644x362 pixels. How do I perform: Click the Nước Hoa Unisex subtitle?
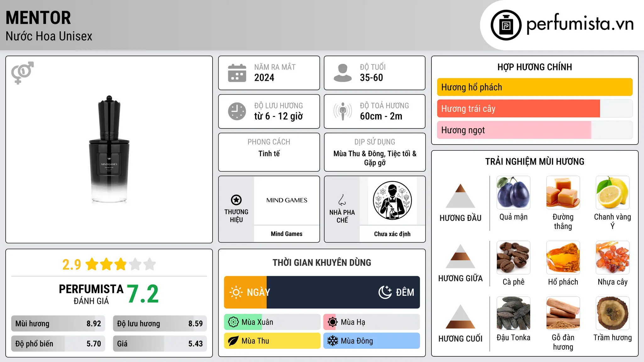pyautogui.click(x=49, y=36)
